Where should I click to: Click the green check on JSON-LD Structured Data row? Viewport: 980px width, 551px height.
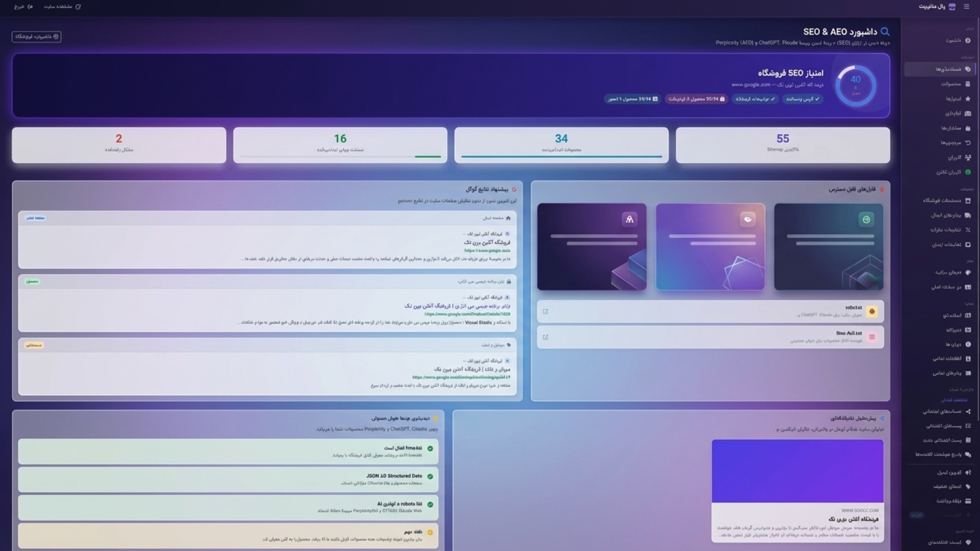tap(430, 476)
